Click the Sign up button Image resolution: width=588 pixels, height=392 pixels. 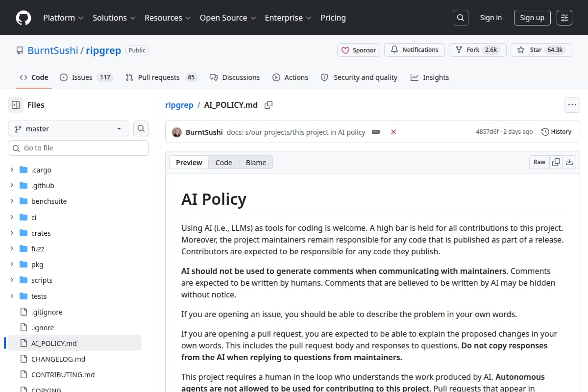[x=532, y=18]
